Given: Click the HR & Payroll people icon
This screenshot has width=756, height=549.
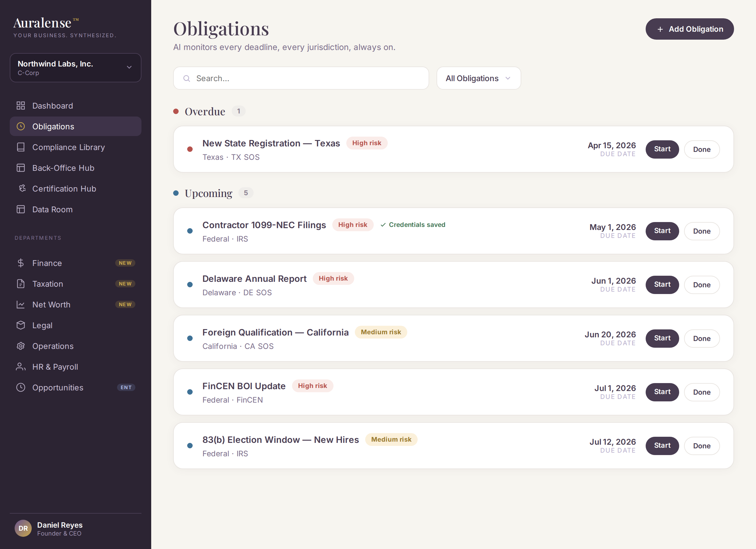Looking at the screenshot, I should click(x=21, y=367).
